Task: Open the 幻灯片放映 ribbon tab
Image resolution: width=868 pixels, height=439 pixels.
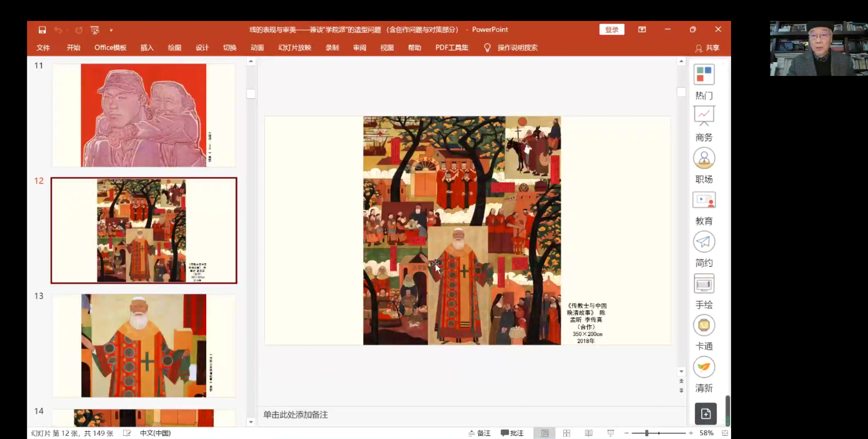Action: click(294, 48)
